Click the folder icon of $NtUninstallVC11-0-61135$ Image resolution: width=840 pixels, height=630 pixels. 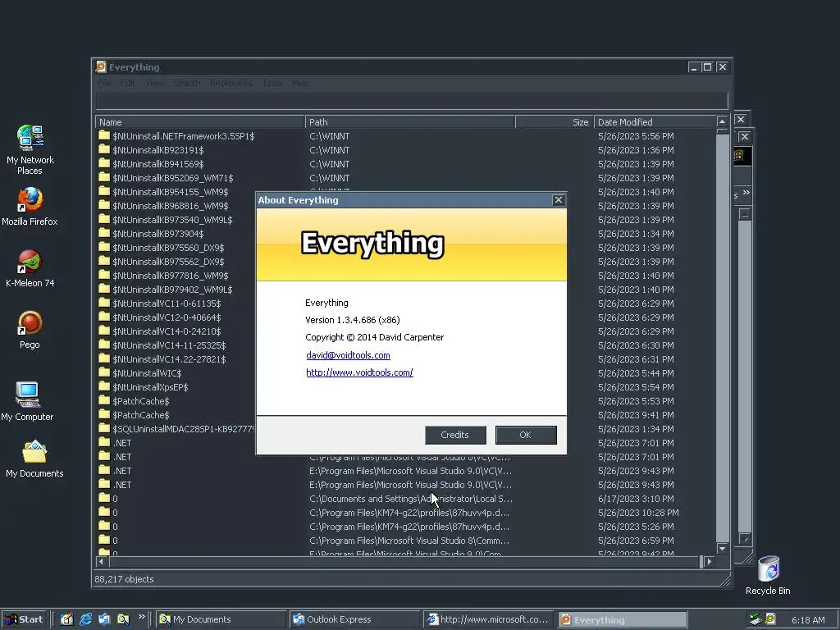point(104,304)
